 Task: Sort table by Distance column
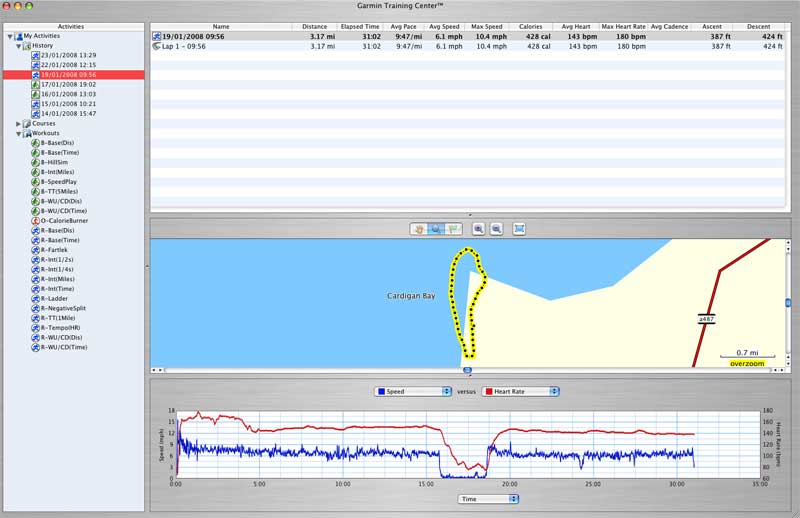coord(314,27)
